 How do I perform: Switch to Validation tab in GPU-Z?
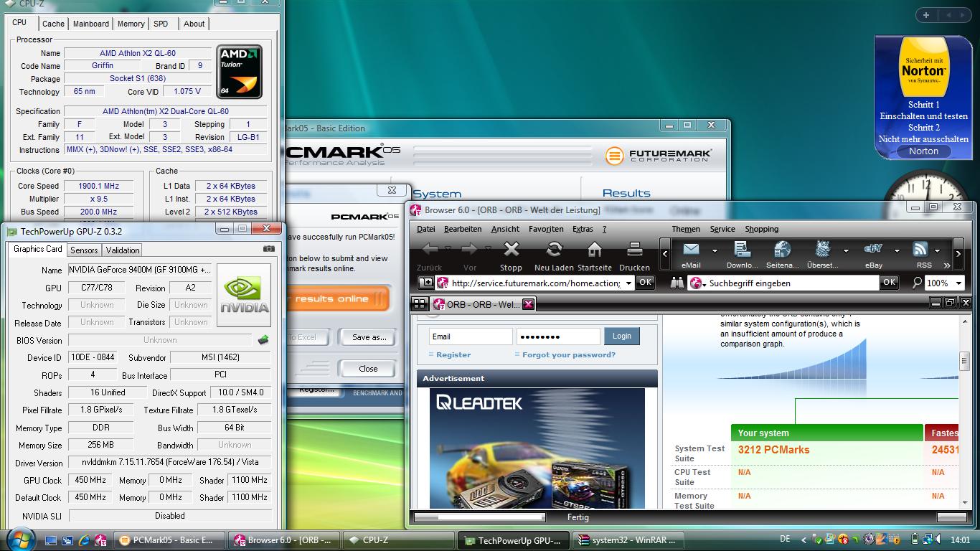[x=123, y=250]
